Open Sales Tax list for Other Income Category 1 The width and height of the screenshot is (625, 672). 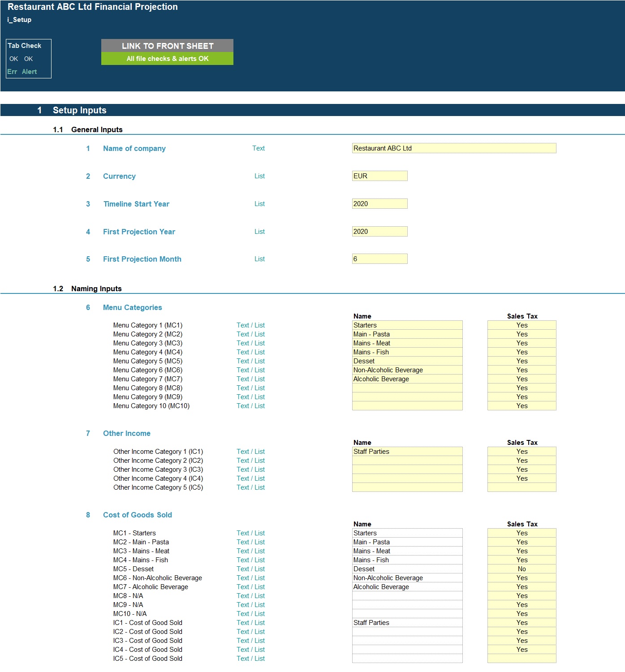pos(522,452)
